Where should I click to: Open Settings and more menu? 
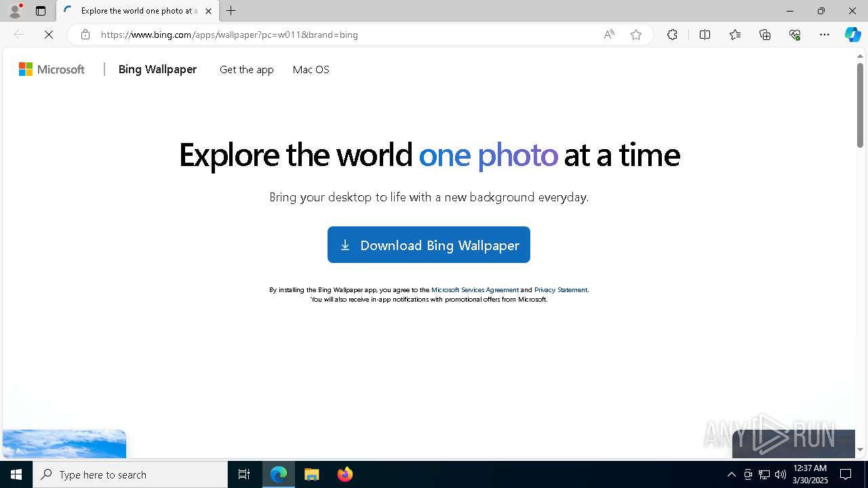pyautogui.click(x=825, y=35)
